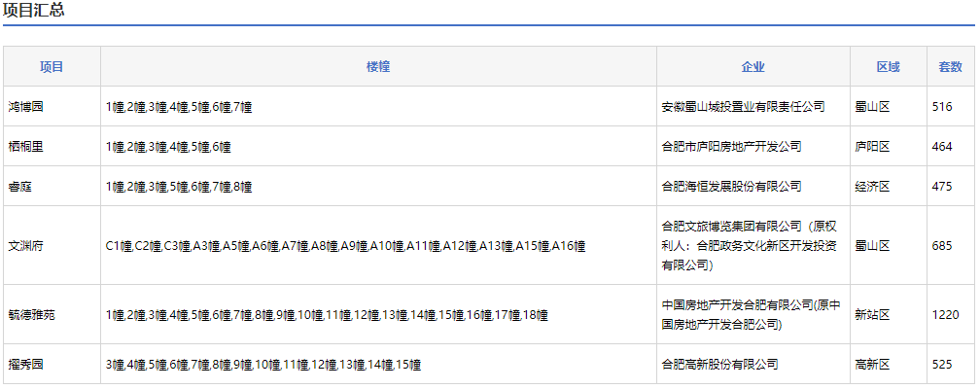Click the 企业 column header
This screenshot has height=389, width=980.
pos(753,67)
